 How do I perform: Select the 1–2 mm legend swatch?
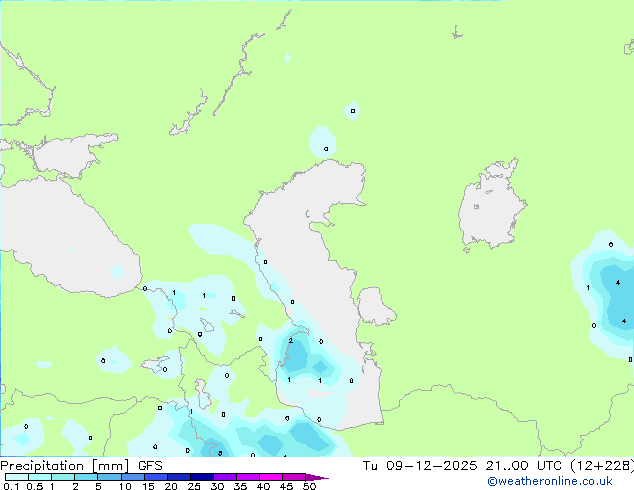63,477
